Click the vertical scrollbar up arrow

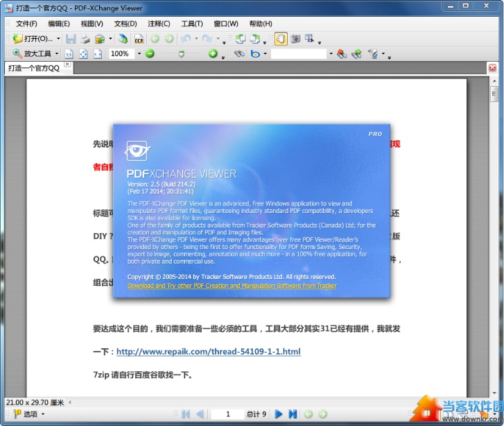click(494, 80)
